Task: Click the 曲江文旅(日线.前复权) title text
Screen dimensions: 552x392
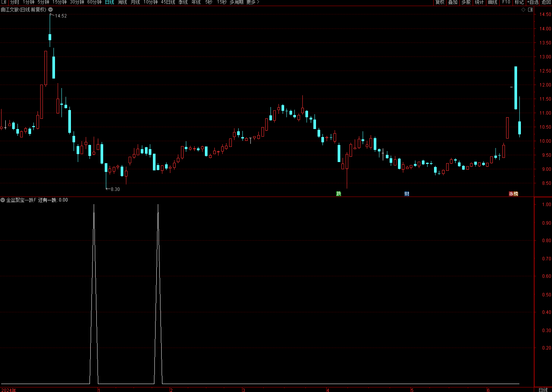Action: [x=24, y=9]
